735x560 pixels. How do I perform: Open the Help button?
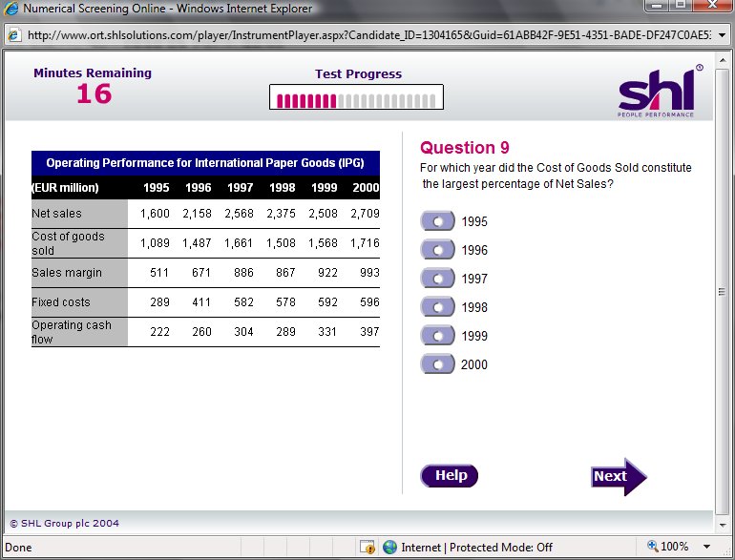coord(449,476)
